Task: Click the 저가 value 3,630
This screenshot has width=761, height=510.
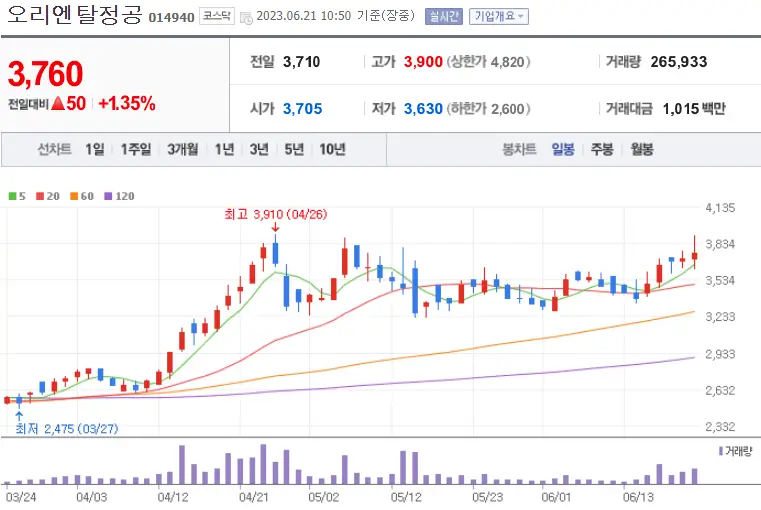Action: pos(423,109)
